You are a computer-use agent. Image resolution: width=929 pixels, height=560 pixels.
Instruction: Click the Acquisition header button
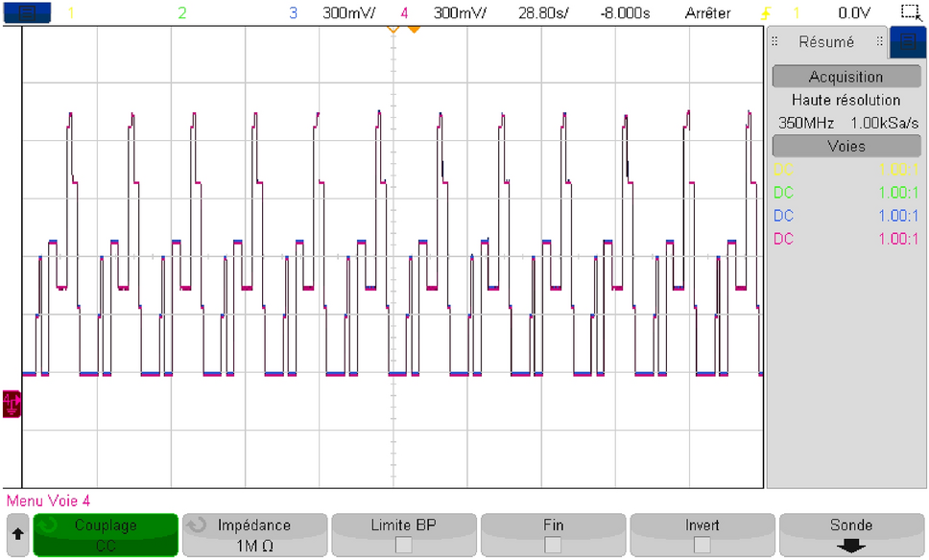[846, 76]
